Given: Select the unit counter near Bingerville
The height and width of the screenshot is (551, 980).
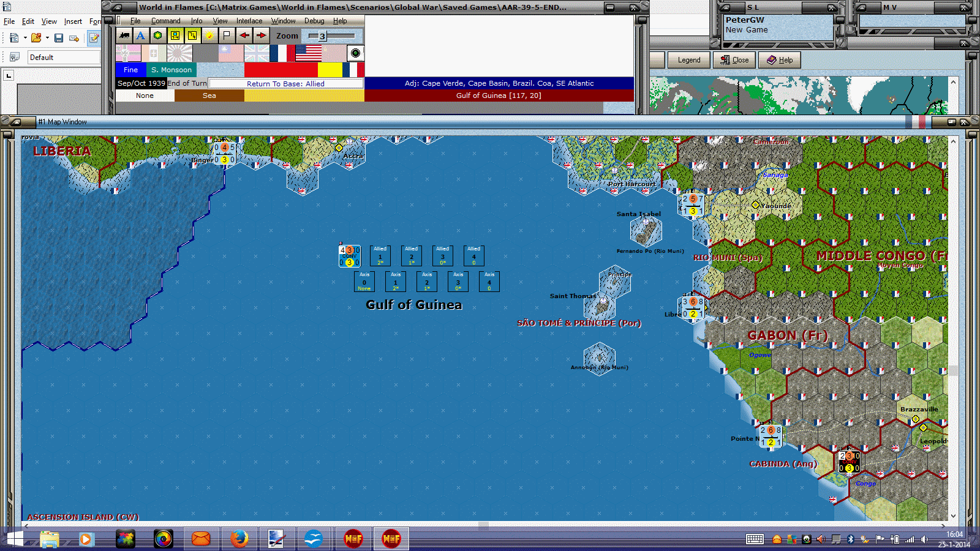Looking at the screenshot, I should 224,153.
